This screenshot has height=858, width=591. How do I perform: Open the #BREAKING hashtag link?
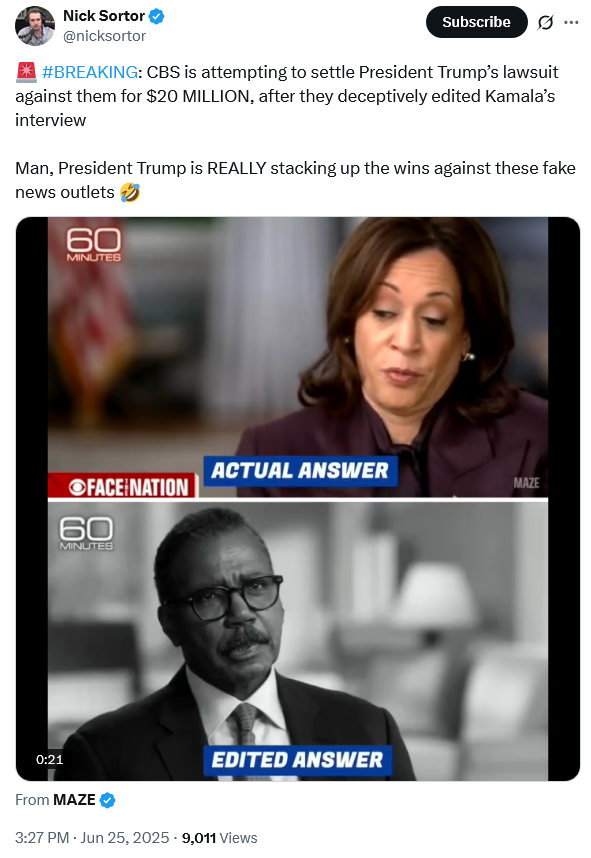[90, 72]
